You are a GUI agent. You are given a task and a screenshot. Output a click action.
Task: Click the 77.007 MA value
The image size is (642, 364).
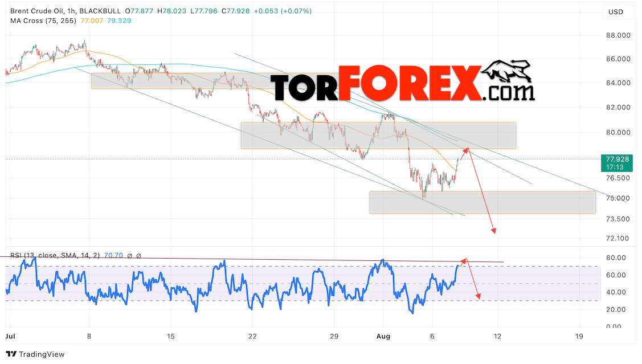point(92,21)
